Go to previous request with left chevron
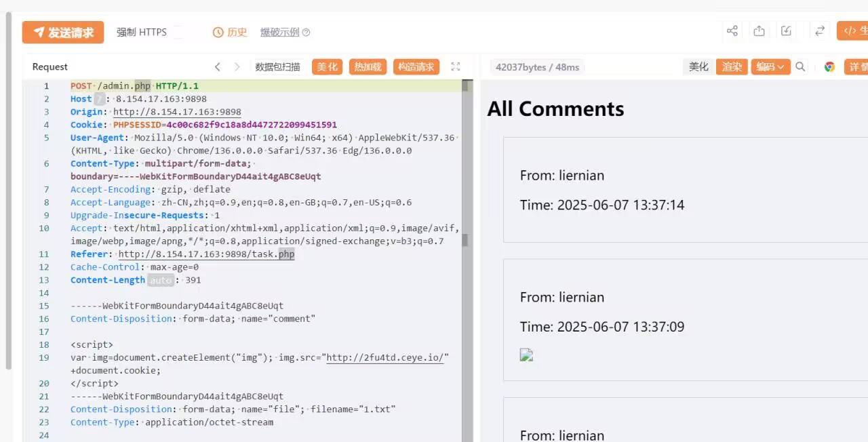The image size is (868, 442). click(x=218, y=66)
